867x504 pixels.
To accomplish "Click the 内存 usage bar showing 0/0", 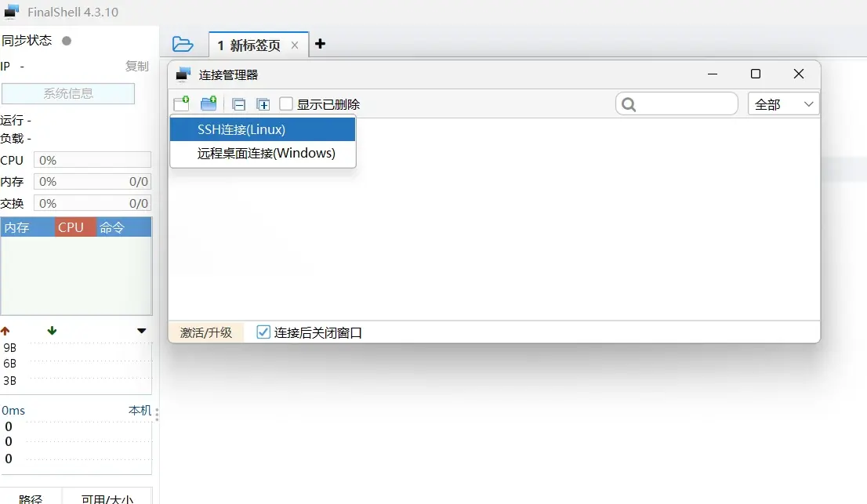I will [x=93, y=181].
